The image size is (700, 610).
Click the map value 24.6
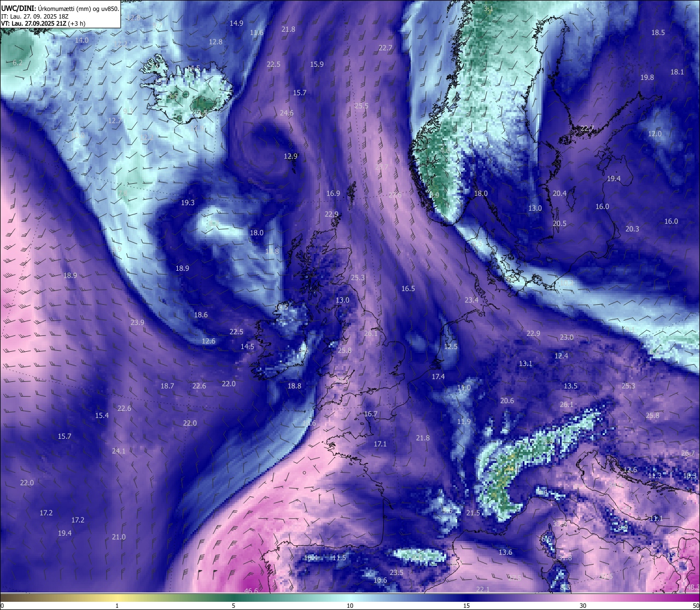[287, 113]
